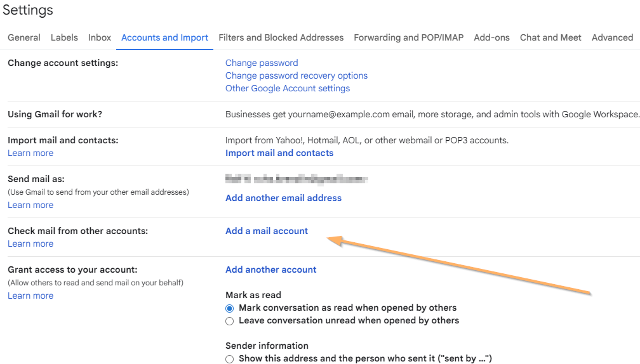This screenshot has height=364, width=640.
Task: Click the Change password link
Action: click(262, 63)
